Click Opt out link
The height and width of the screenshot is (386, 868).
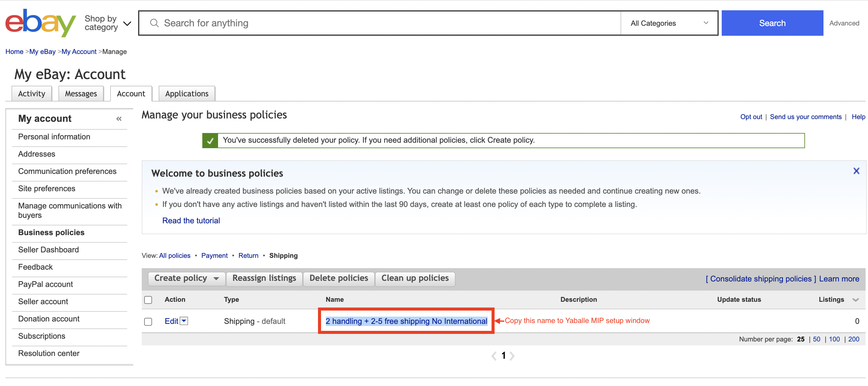(751, 117)
